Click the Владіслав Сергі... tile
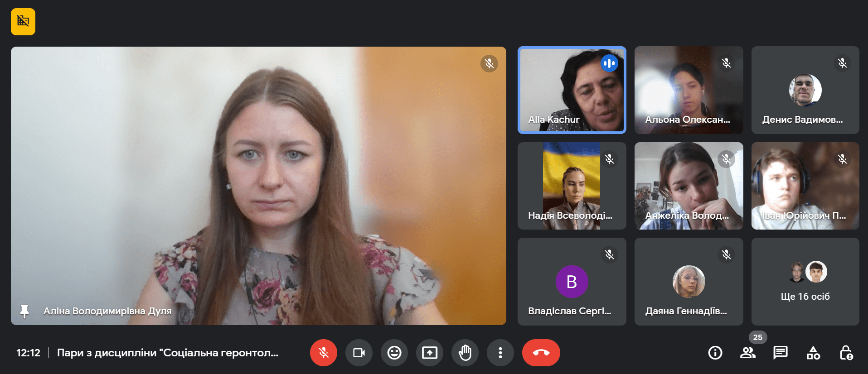868x374 pixels. [572, 281]
